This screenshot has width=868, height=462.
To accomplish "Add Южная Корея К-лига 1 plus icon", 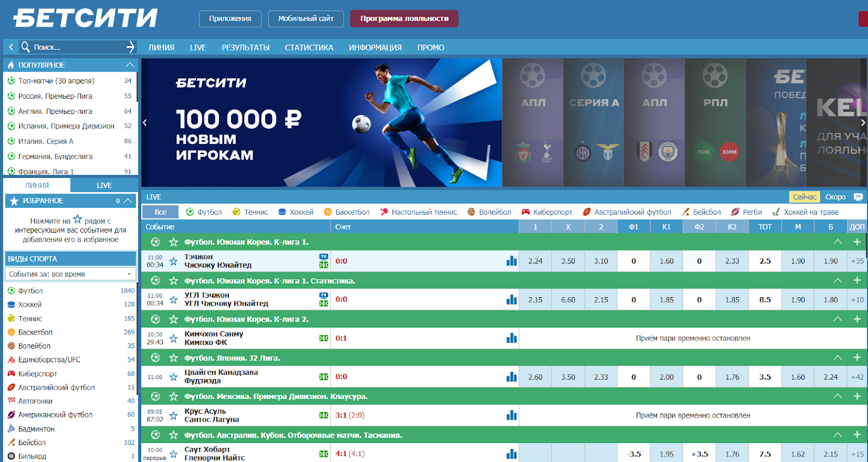I will (857, 242).
